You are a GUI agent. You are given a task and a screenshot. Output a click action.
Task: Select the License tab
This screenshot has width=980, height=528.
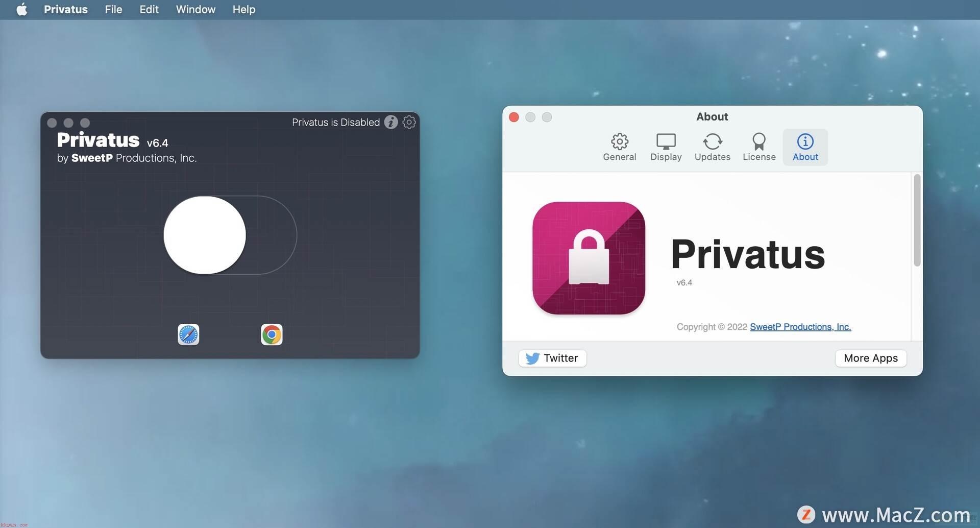point(758,147)
